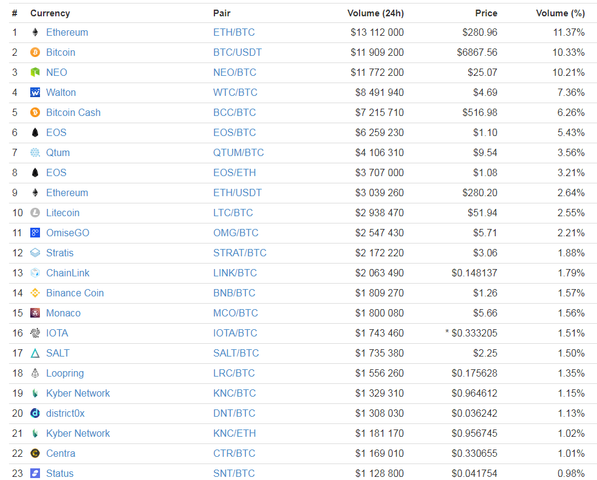The image size is (597, 480).
Task: Click the Bitcoin Cash orange icon
Action: pos(35,112)
